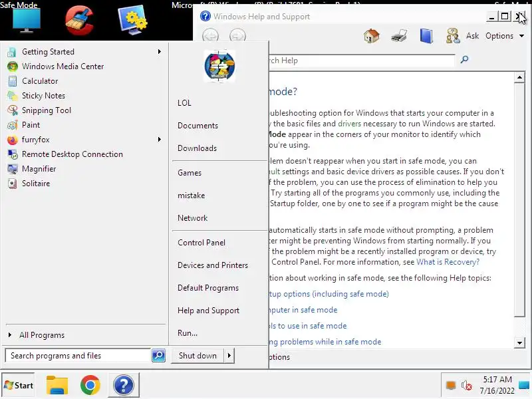Go to Help home via house icon
The height and width of the screenshot is (399, 532).
tap(372, 36)
